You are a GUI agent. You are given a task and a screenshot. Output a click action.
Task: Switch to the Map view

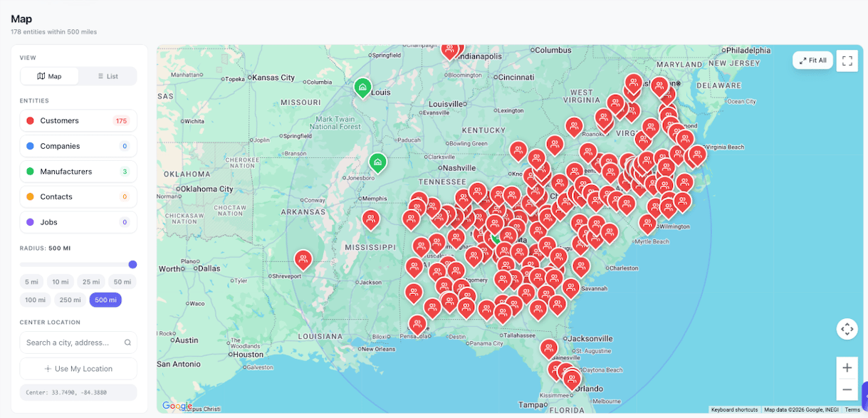point(49,75)
